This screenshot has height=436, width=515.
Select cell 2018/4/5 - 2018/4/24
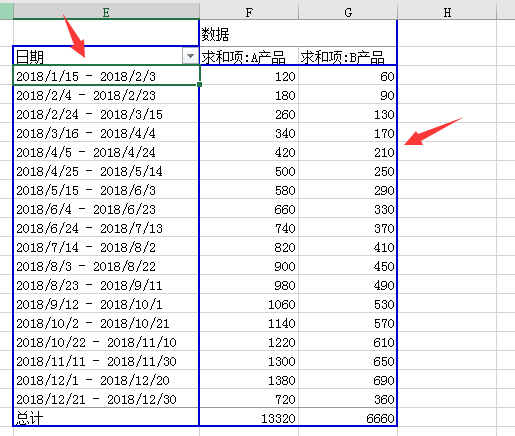(106, 151)
